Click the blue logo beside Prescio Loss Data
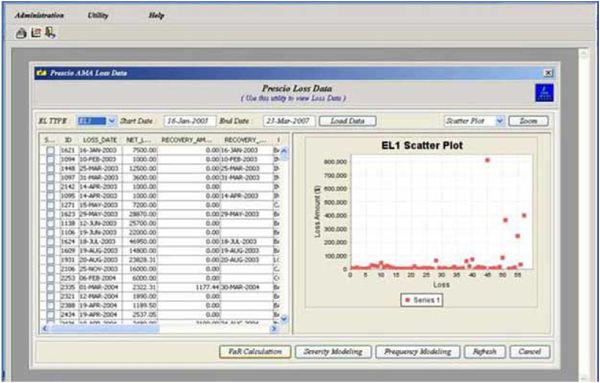Screen dimensions: 600x383 point(544,93)
